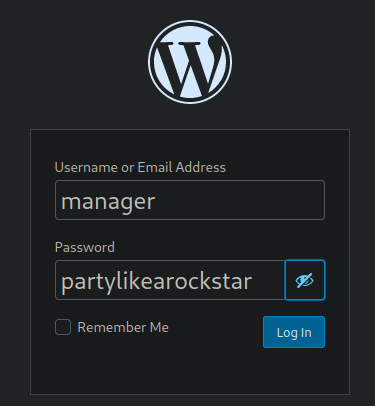Hide the password using the eye icon
Image resolution: width=375 pixels, height=406 pixels.
(x=305, y=280)
